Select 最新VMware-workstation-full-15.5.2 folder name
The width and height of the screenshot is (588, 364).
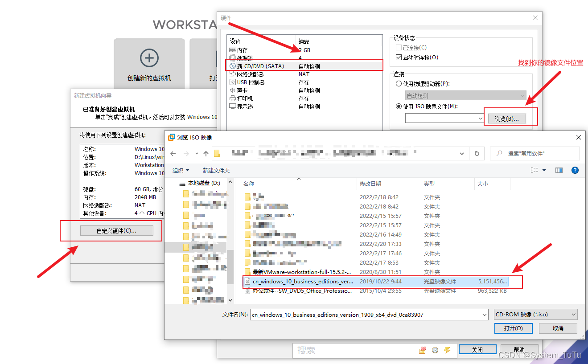pyautogui.click(x=302, y=272)
